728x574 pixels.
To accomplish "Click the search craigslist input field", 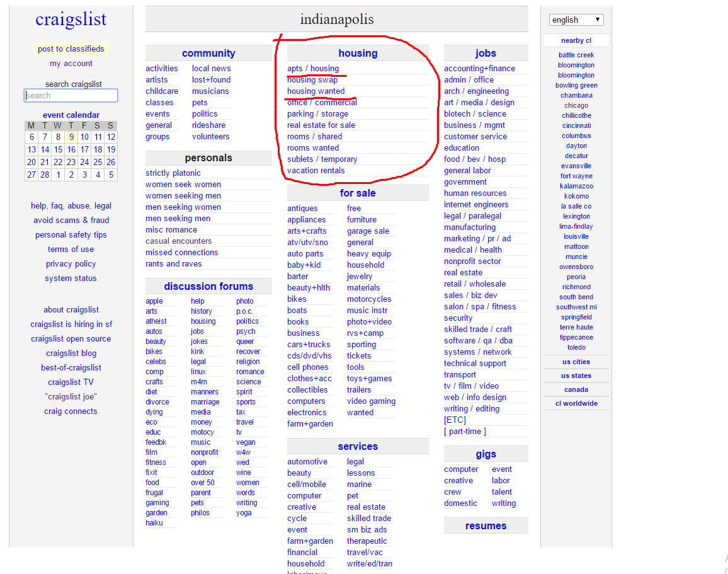I will 71,96.
